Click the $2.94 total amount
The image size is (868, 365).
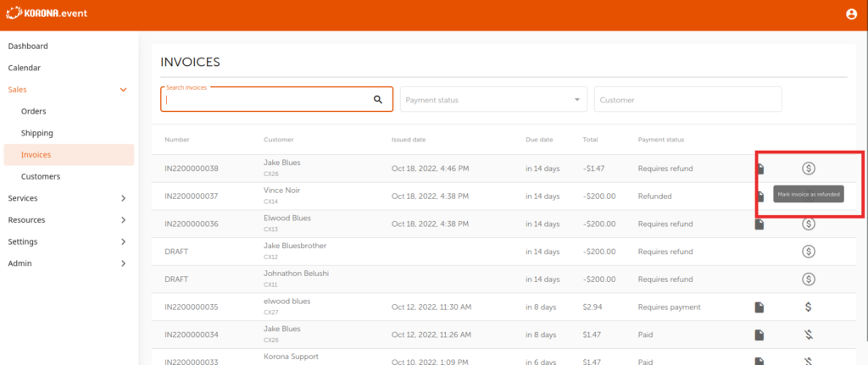[592, 307]
